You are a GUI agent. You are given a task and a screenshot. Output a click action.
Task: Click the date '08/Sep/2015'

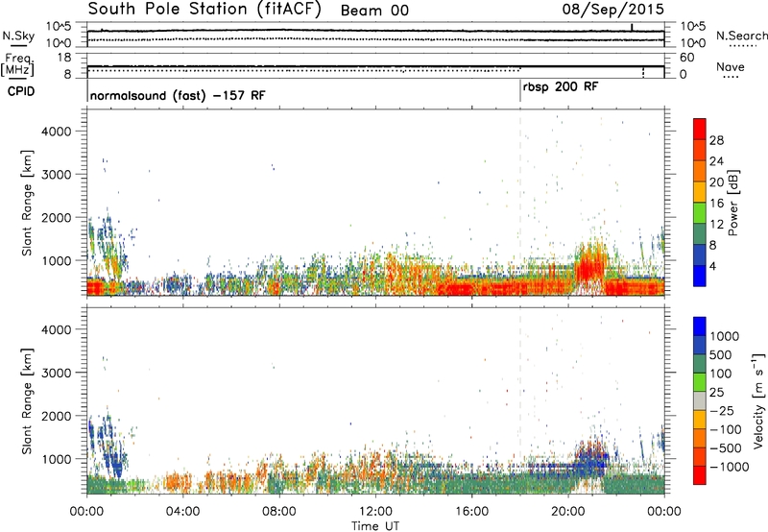(x=612, y=10)
